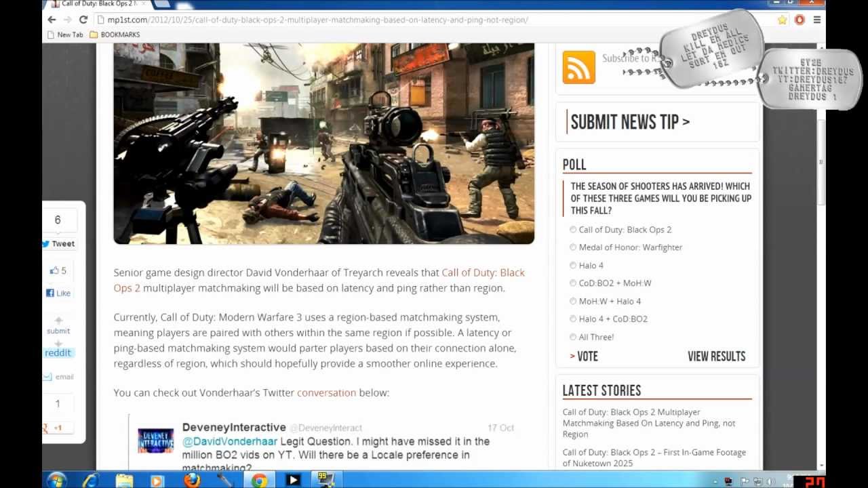Select poll option Halo 4 + CoD:BO2
This screenshot has height=488, width=868.
pos(573,319)
